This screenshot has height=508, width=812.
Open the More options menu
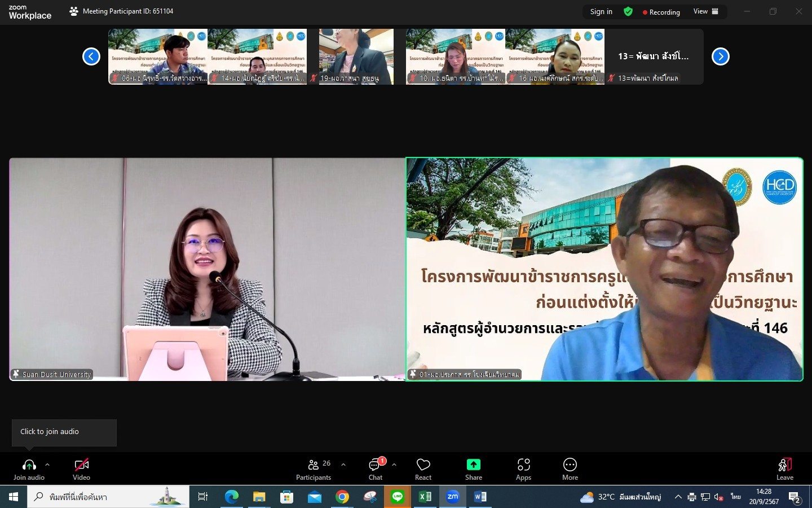pos(570,469)
